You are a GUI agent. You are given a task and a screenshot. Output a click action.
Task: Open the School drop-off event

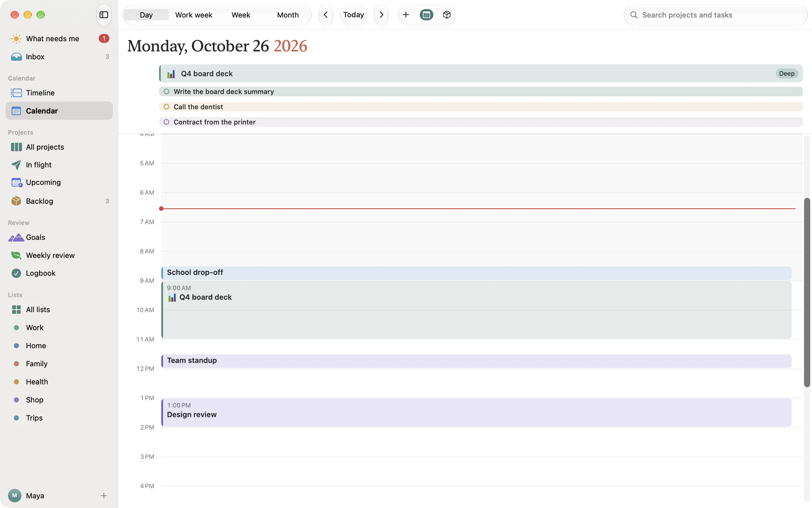click(x=476, y=273)
